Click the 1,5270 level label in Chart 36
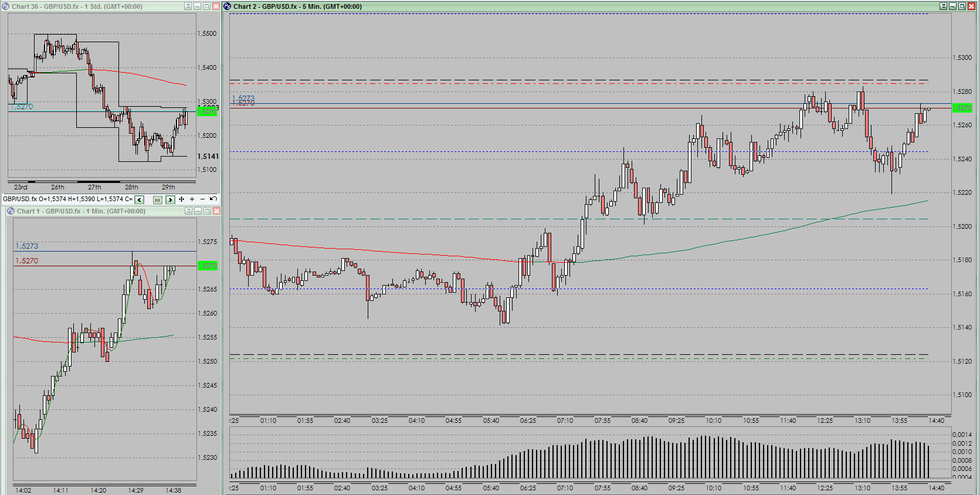 tap(22, 107)
